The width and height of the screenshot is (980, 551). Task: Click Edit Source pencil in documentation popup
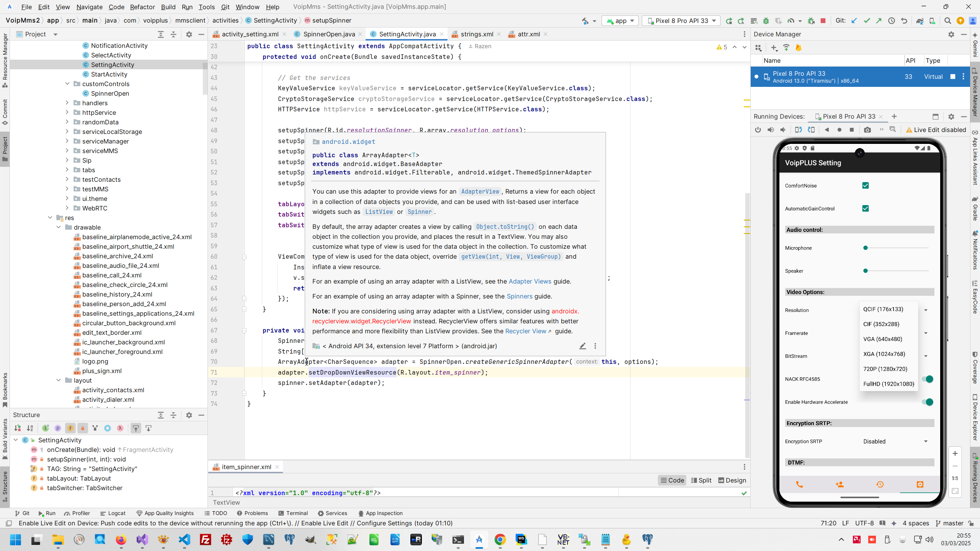click(x=583, y=346)
